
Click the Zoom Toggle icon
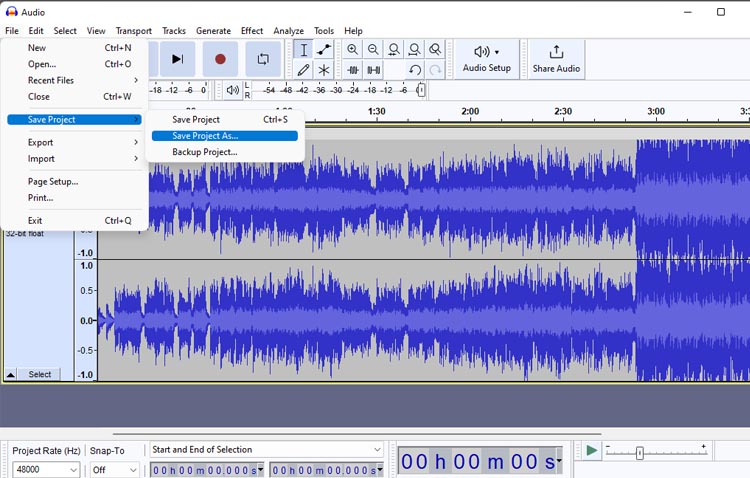tap(435, 49)
